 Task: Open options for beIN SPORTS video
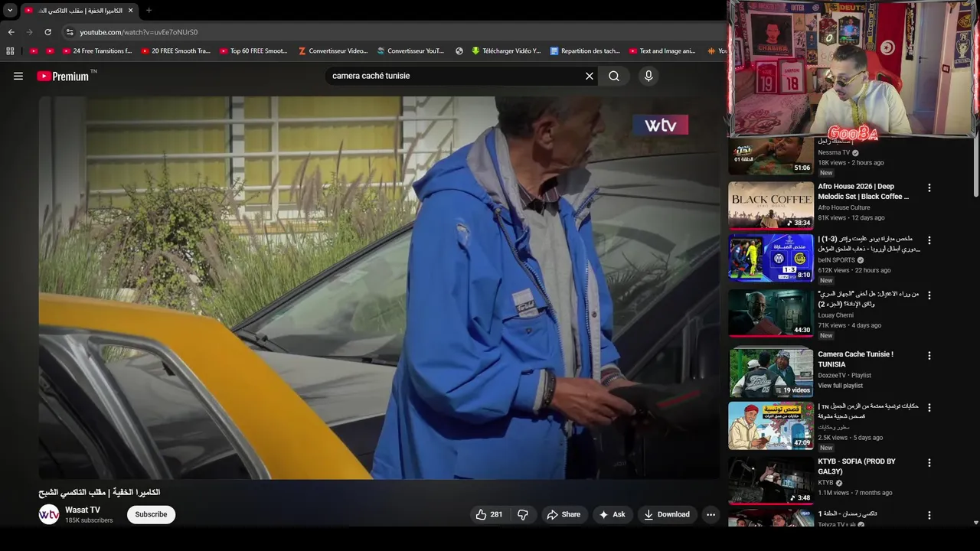coord(929,240)
